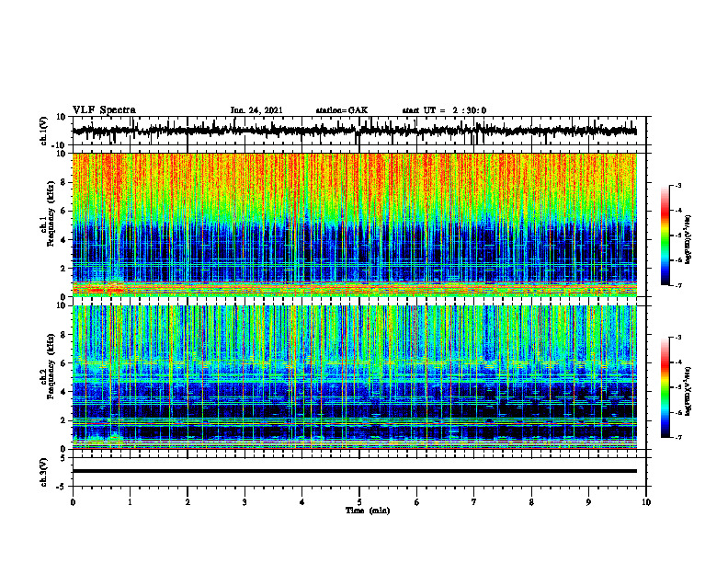Click the "0" tick on time axis
This screenshot has width=728, height=563.
click(73, 502)
